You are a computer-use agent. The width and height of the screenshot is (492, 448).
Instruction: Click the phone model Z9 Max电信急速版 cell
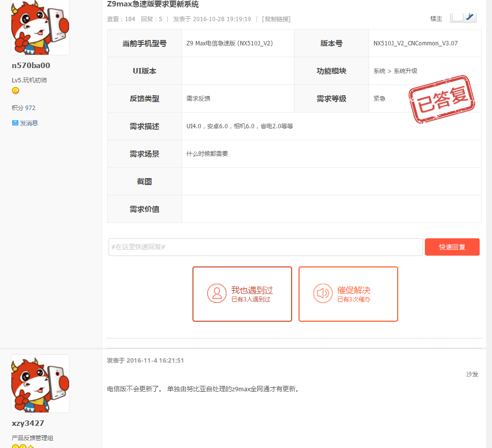[238, 43]
